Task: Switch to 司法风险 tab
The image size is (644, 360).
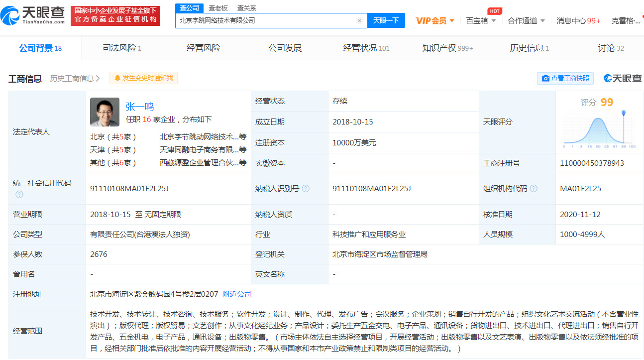Action: 122,48
